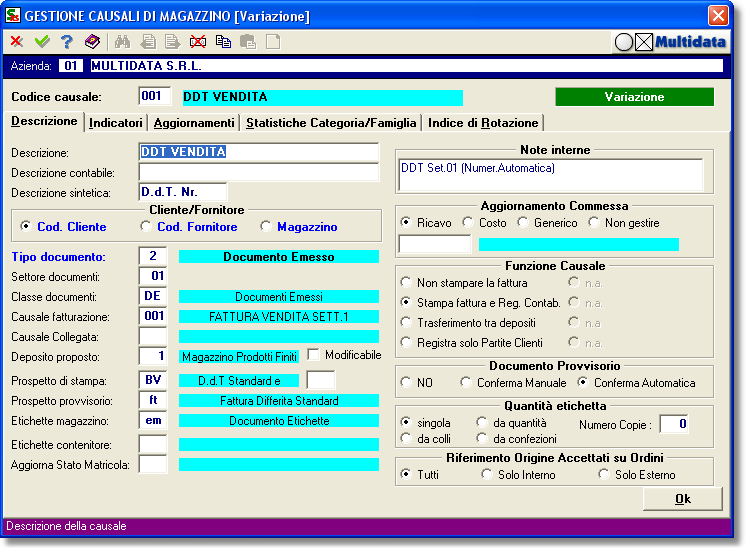This screenshot has height=550, width=746.
Task: Select singola etichetta quantity
Action: coord(405,422)
